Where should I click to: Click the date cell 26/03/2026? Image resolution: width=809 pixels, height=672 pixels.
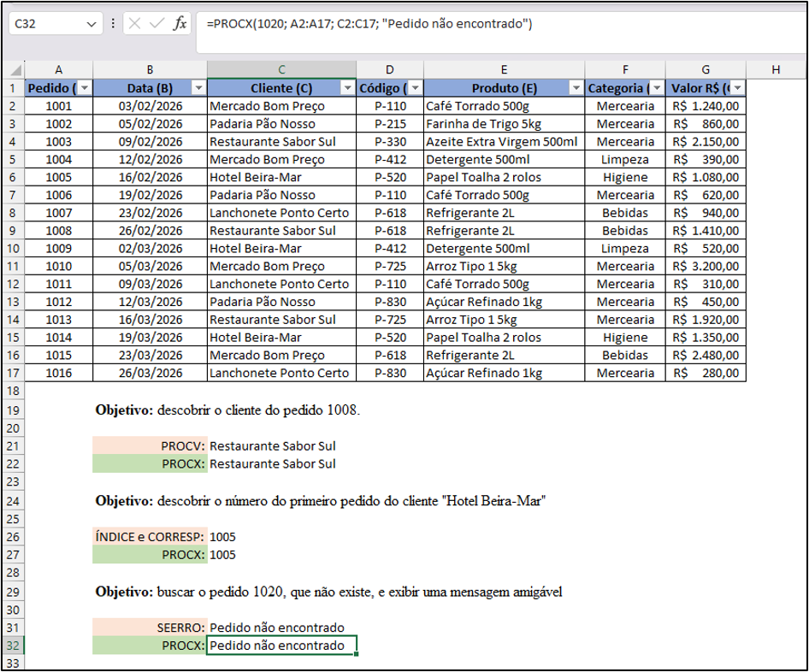pyautogui.click(x=151, y=373)
